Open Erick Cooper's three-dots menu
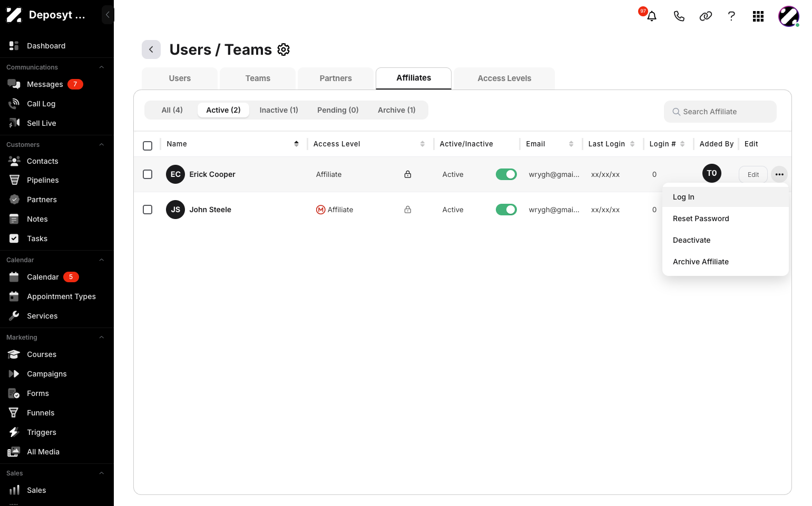 (779, 174)
